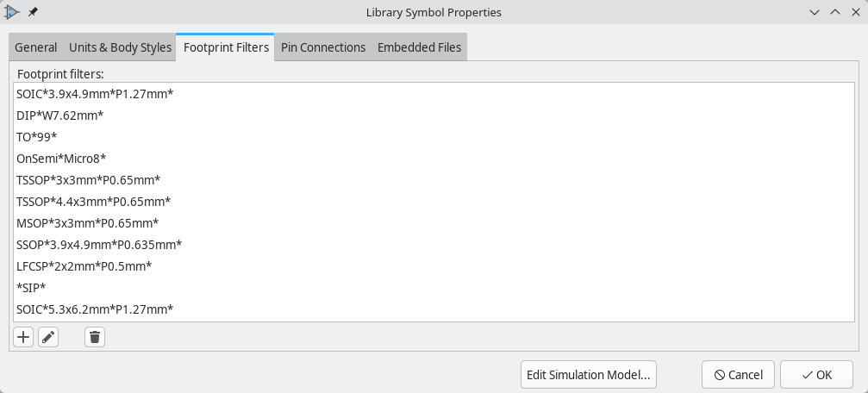Image resolution: width=868 pixels, height=393 pixels.
Task: Add a new footprint filter
Action: (x=23, y=337)
